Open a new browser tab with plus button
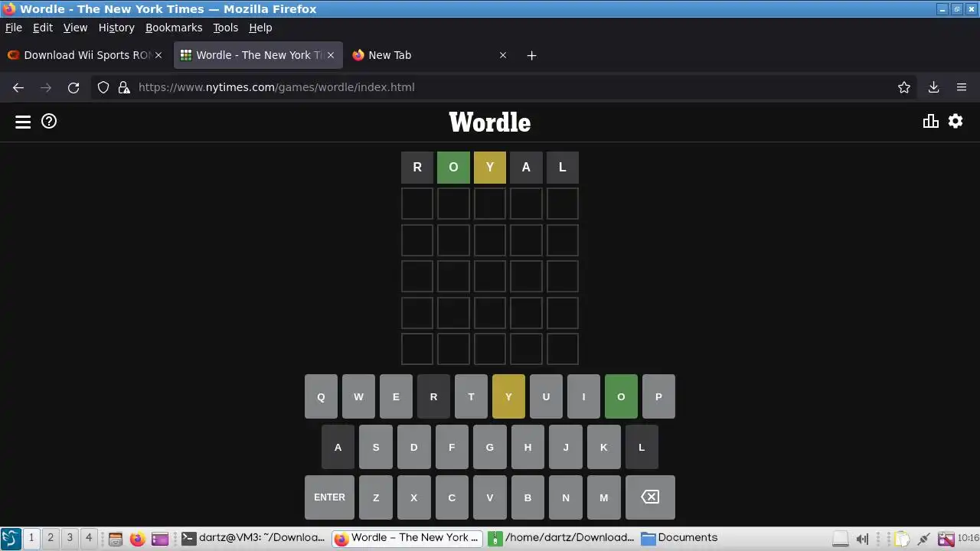This screenshot has height=551, width=980. [531, 55]
